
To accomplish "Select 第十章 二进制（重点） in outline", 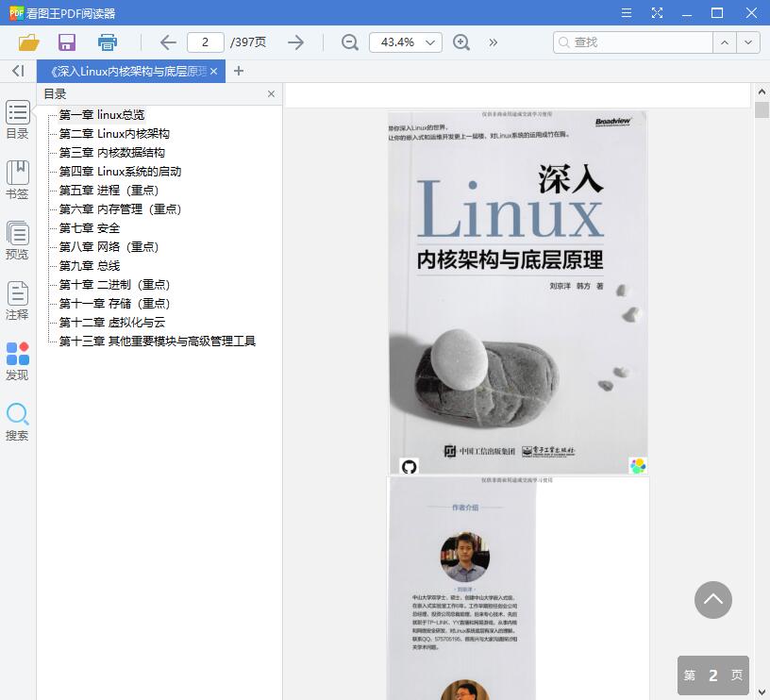I will pos(114,285).
